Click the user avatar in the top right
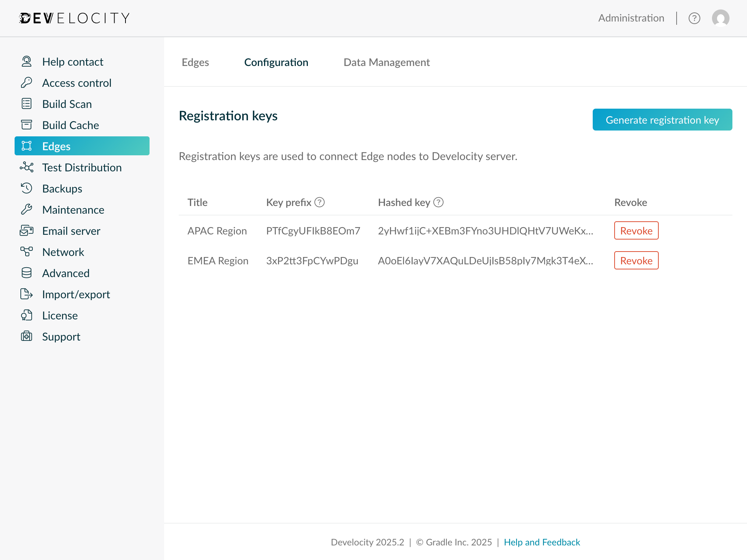The height and width of the screenshot is (560, 747). (720, 18)
